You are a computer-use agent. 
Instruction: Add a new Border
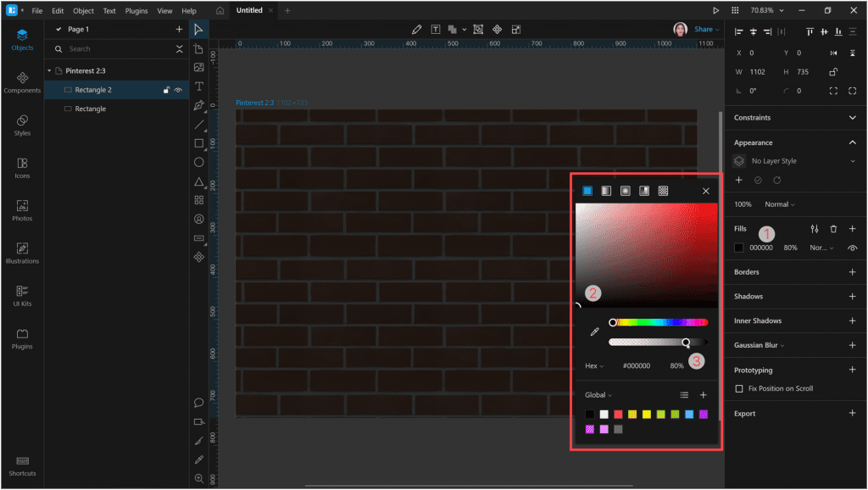click(852, 272)
